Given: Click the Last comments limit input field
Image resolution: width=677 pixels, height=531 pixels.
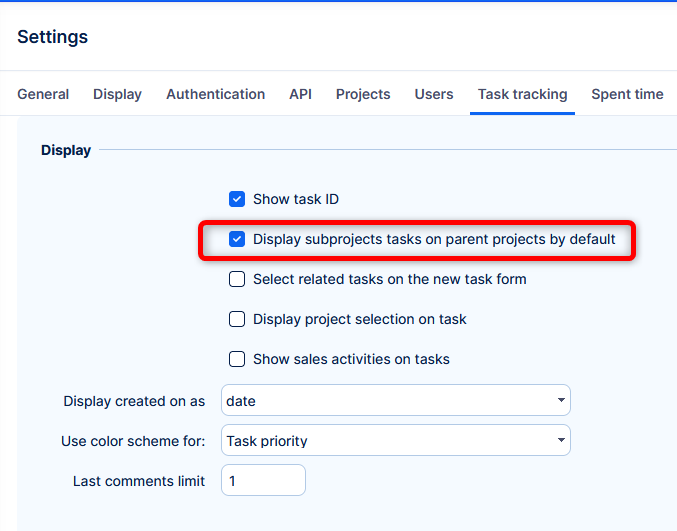Looking at the screenshot, I should [263, 481].
